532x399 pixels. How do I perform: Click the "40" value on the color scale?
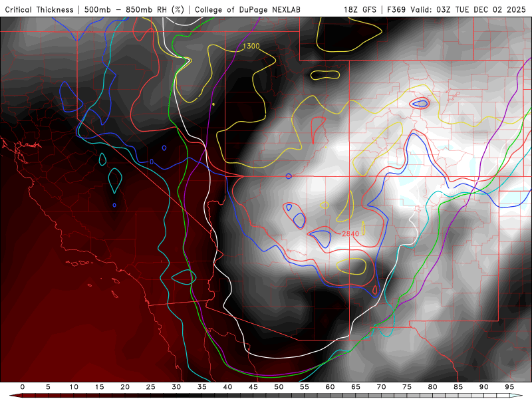pos(227,387)
